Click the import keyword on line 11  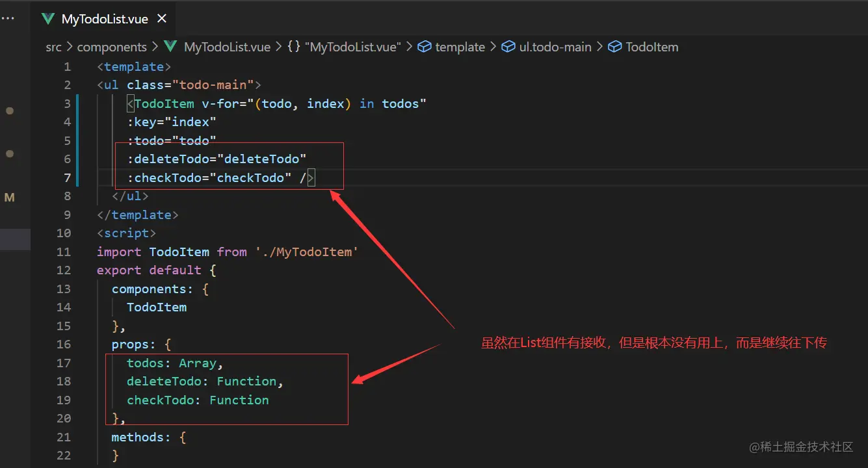click(120, 252)
